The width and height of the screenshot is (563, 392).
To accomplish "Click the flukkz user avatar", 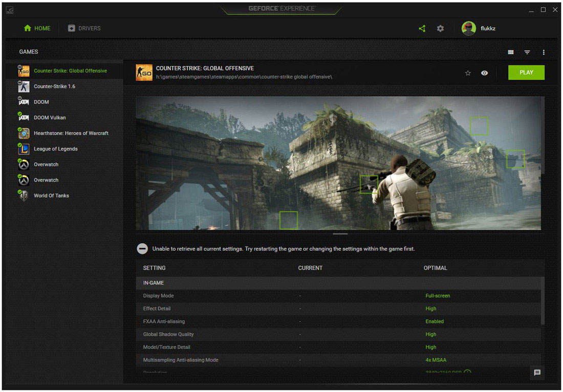I will click(468, 29).
